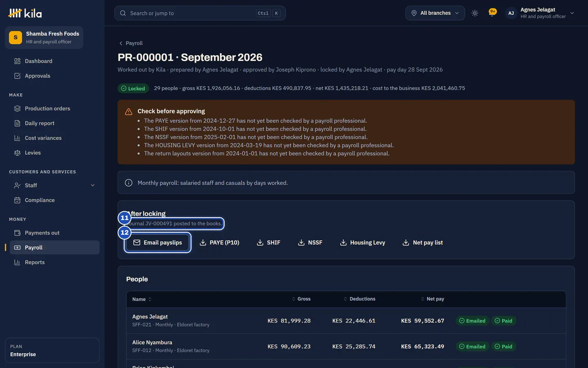Open the Agnes Jelagat payroll row
This screenshot has width=588, height=368.
click(x=346, y=321)
